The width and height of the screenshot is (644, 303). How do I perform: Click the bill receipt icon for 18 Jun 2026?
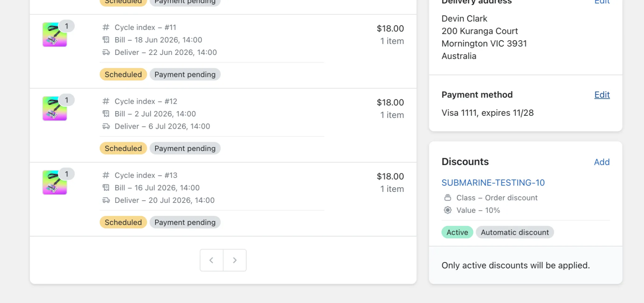click(x=106, y=40)
